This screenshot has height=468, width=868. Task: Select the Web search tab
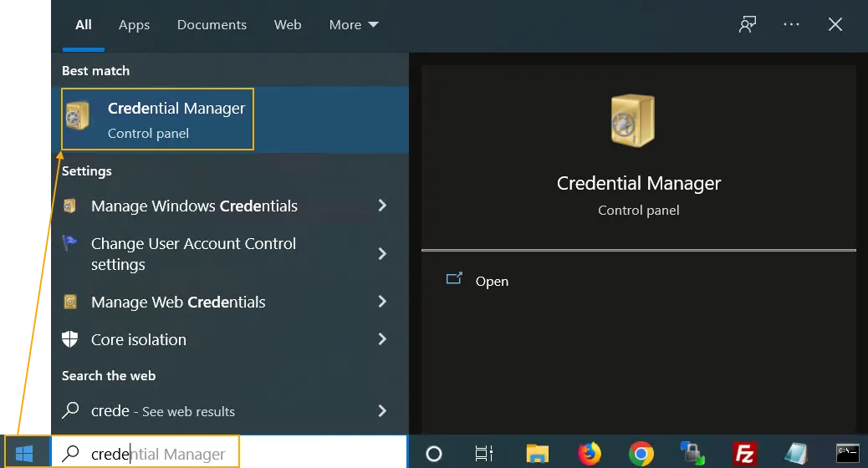pos(288,25)
